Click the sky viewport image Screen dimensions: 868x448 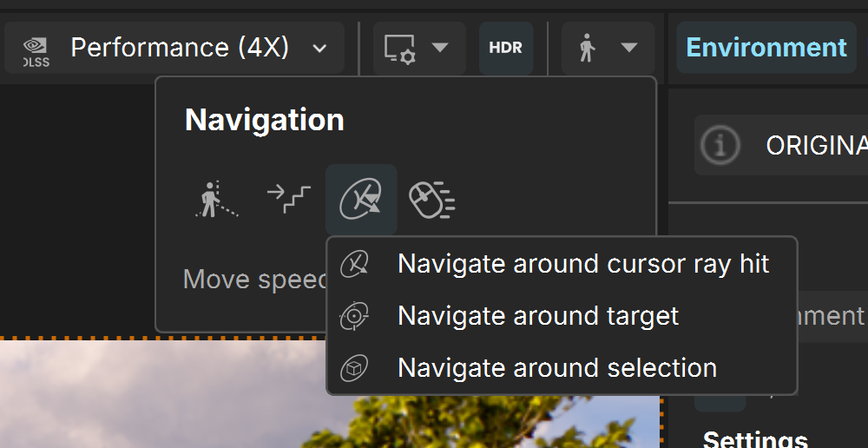[331, 394]
